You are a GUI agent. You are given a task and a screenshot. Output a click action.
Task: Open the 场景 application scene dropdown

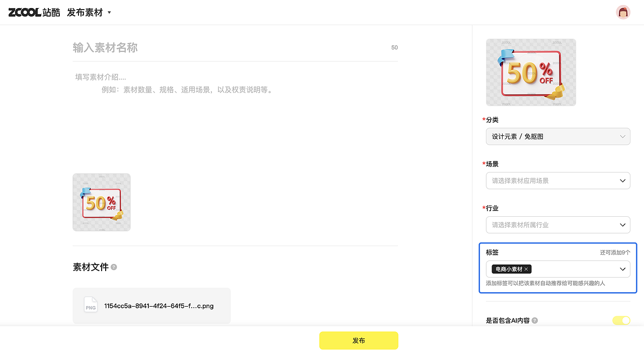point(558,181)
